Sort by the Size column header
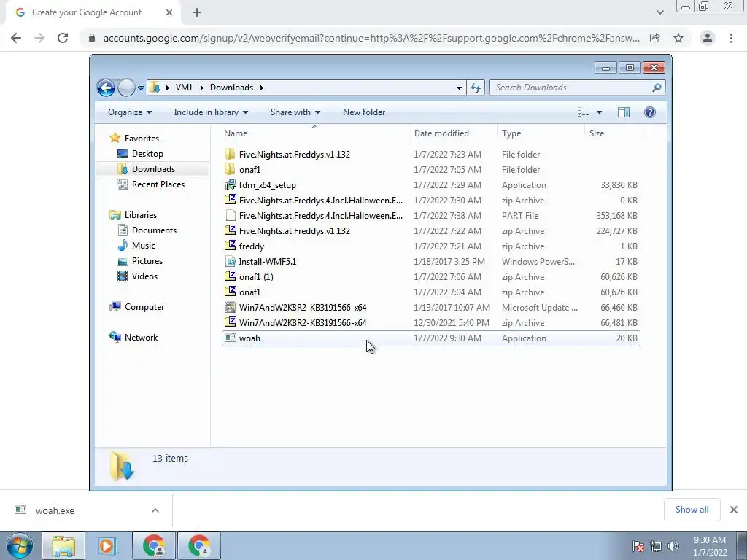This screenshot has height=560, width=747. [613, 133]
